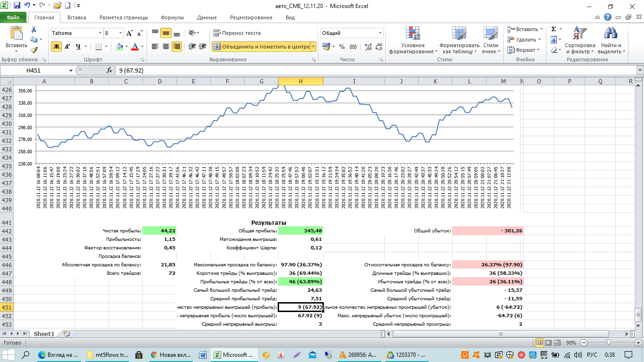644x362 pixels.
Task: Click the zoom slider handle
Action: tap(609, 343)
